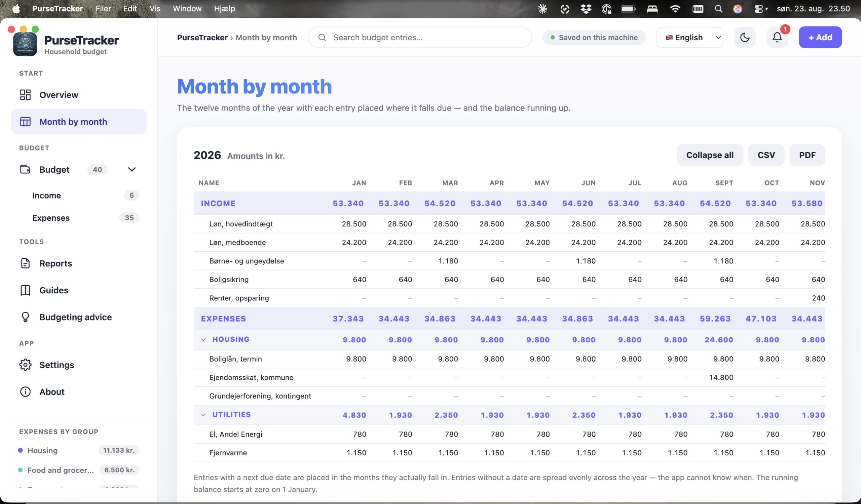This screenshot has width=861, height=504.
Task: Open the Vis menu
Action: (155, 8)
